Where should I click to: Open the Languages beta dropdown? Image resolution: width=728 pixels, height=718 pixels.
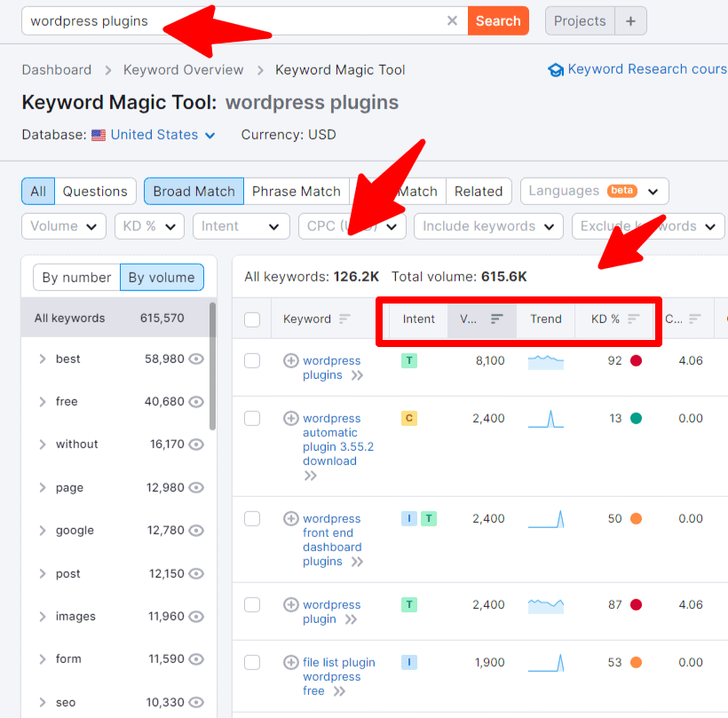pyautogui.click(x=594, y=191)
